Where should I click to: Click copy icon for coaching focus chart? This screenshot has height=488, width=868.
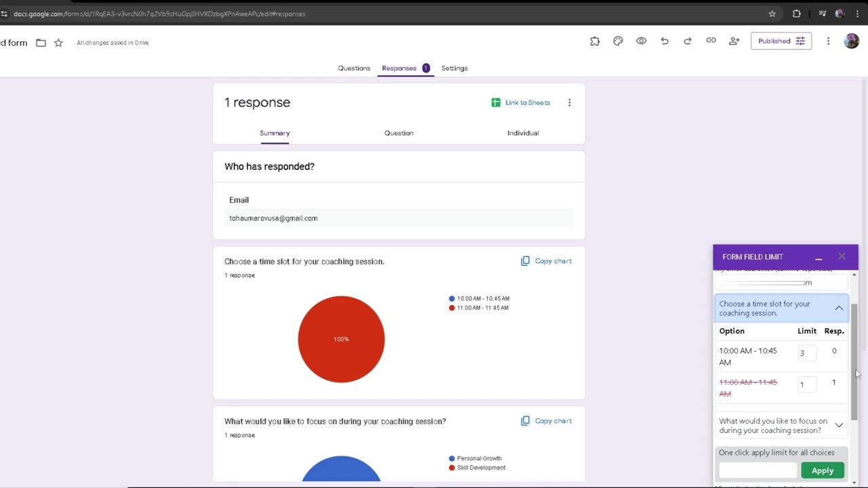coord(525,421)
